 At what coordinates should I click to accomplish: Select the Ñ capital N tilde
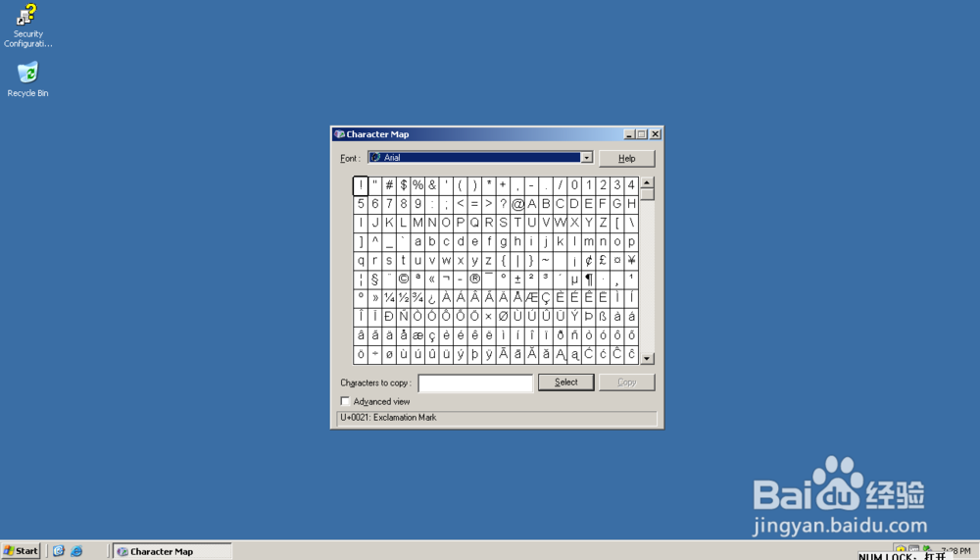403,317
